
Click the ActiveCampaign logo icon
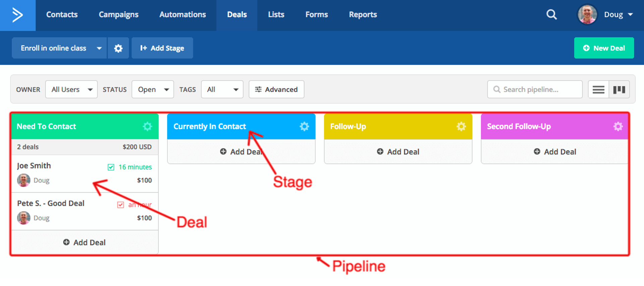(17, 15)
